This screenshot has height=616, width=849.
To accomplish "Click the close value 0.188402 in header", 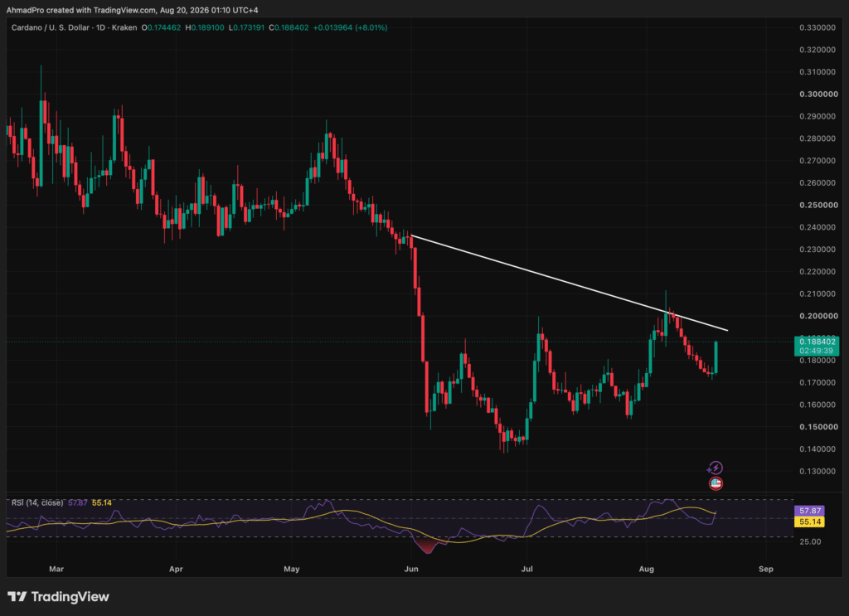I will pyautogui.click(x=292, y=27).
